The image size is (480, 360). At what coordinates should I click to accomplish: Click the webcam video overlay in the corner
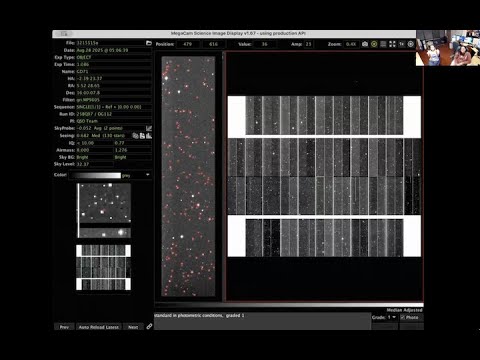click(x=448, y=48)
